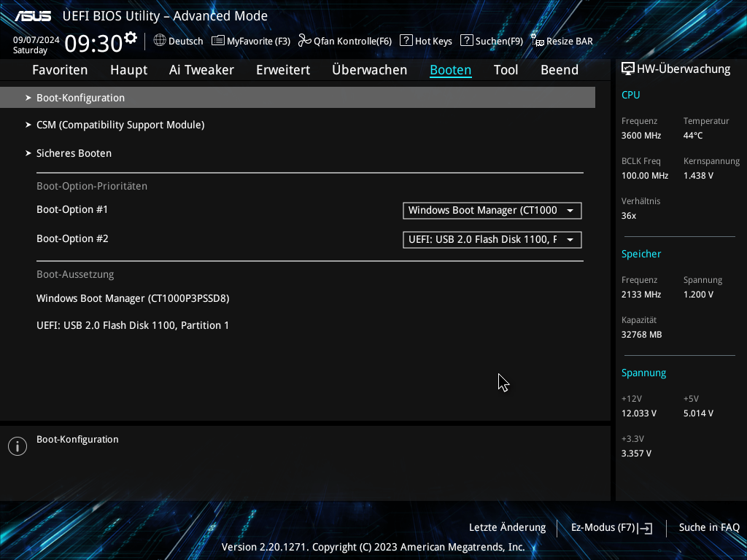Open the Überwachen tab

pyautogui.click(x=370, y=69)
